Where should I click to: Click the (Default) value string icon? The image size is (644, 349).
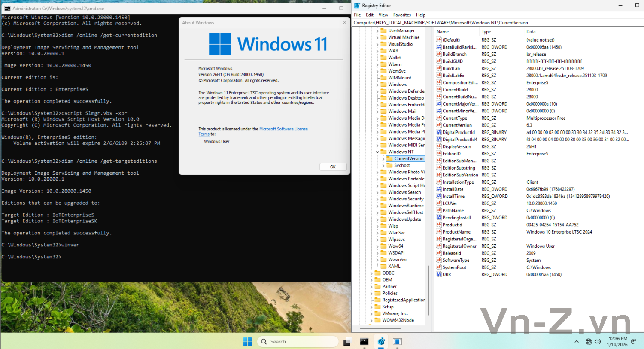pyautogui.click(x=439, y=40)
